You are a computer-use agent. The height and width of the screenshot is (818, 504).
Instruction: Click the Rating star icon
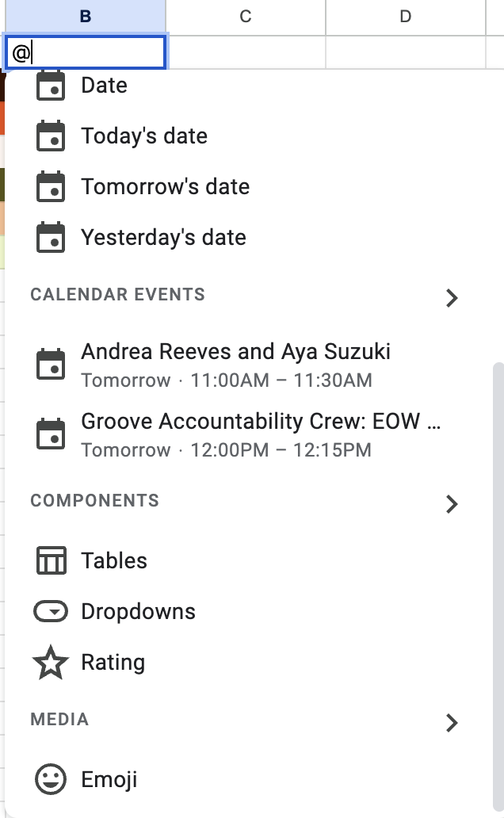coord(51,663)
